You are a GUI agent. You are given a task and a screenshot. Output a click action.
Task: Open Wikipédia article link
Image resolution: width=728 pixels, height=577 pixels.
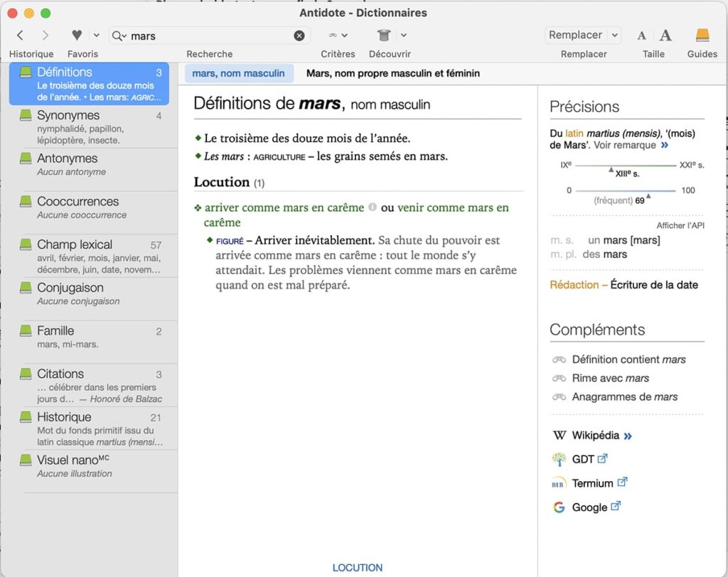[601, 436]
